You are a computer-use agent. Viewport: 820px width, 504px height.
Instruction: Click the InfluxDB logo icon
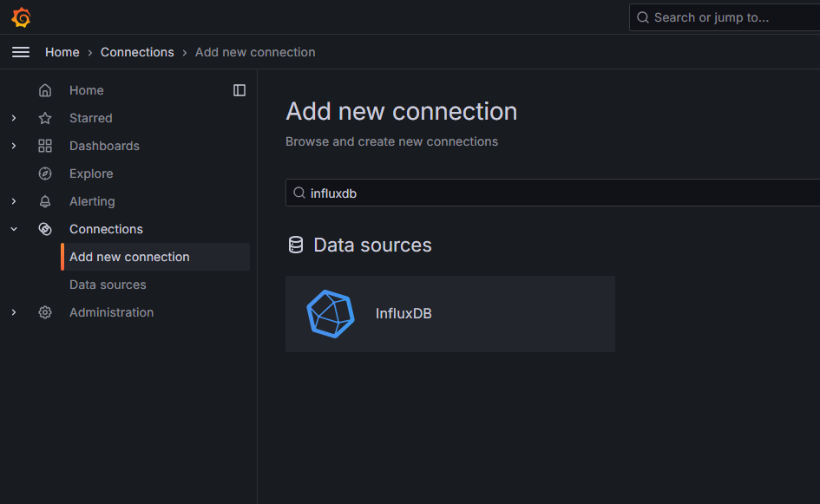(331, 314)
